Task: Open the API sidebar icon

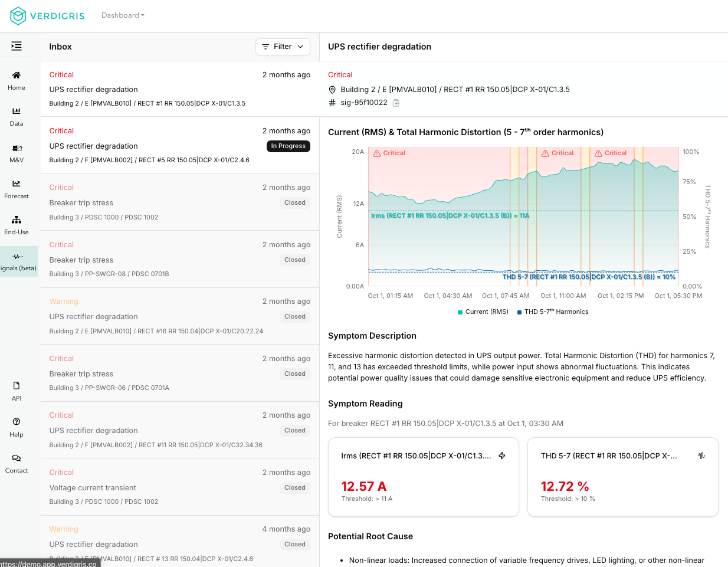Action: [17, 385]
